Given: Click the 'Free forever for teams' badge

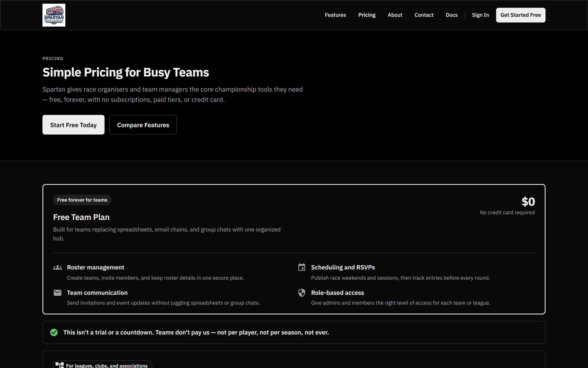Looking at the screenshot, I should pos(82,200).
